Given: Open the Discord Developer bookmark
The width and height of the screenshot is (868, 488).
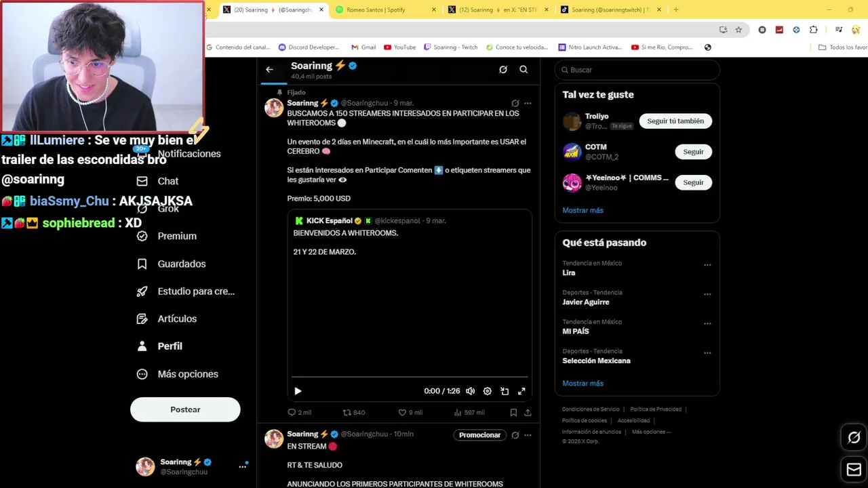Looking at the screenshot, I should pos(309,47).
